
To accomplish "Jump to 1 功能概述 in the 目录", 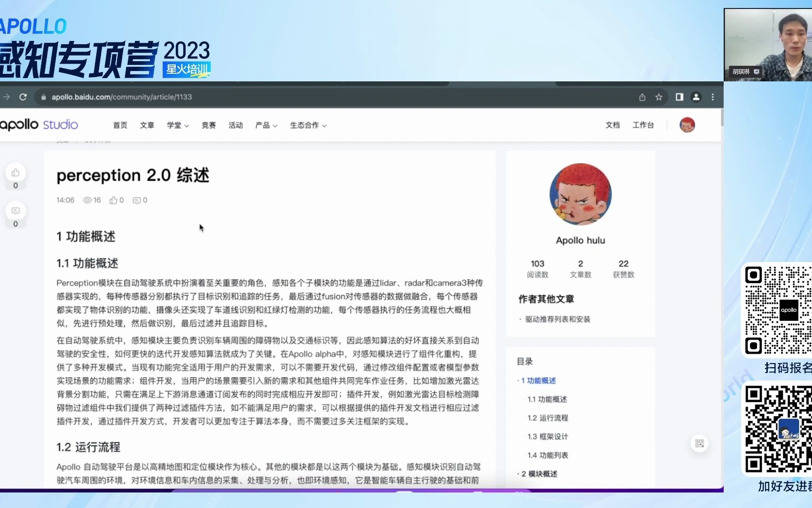I will pyautogui.click(x=539, y=381).
